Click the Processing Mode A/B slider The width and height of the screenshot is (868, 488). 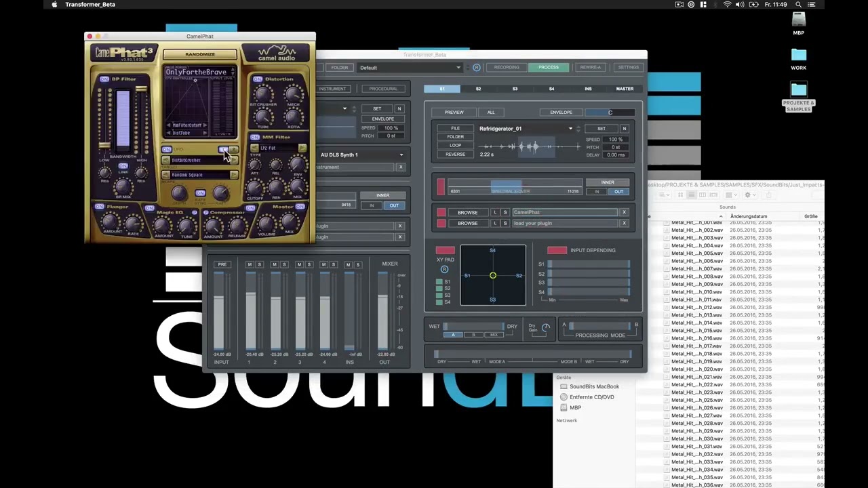point(600,325)
